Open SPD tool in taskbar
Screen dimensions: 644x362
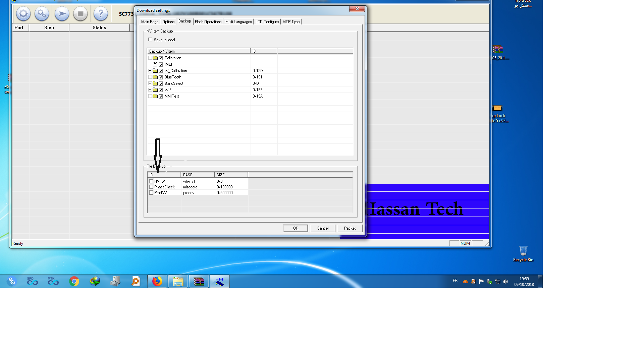click(x=33, y=281)
